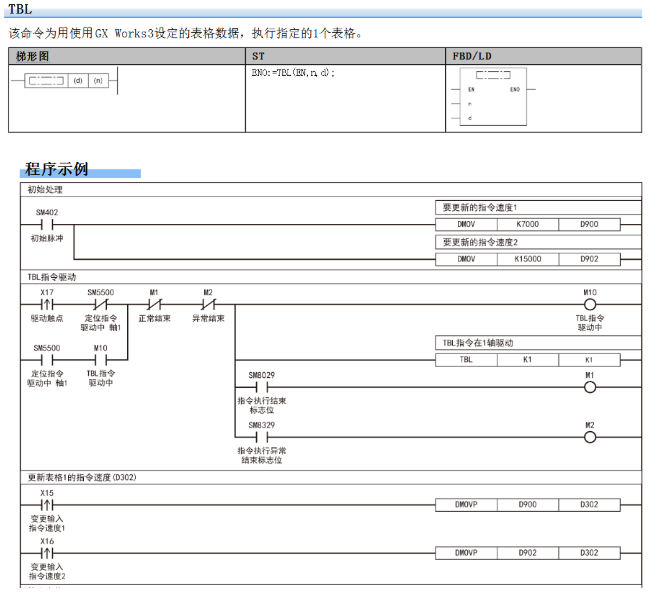The image size is (658, 593).
Task: Click the DMOV cell in K7000 row
Action: click(x=466, y=225)
